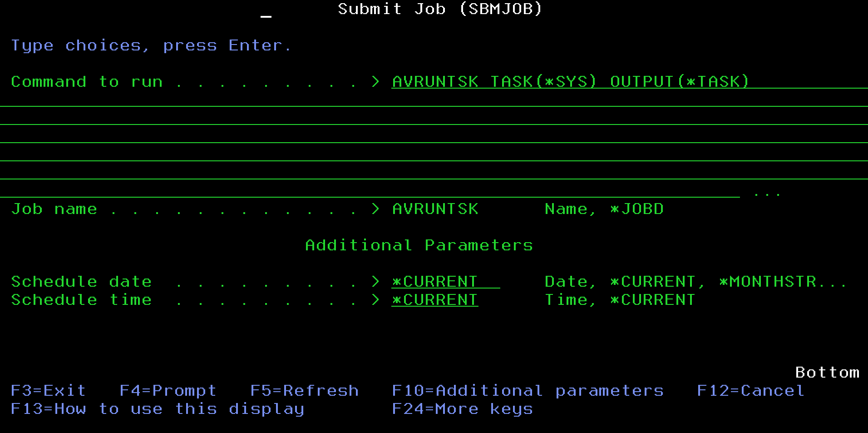
Task: Click the Additional Parameters heading
Action: pos(419,245)
